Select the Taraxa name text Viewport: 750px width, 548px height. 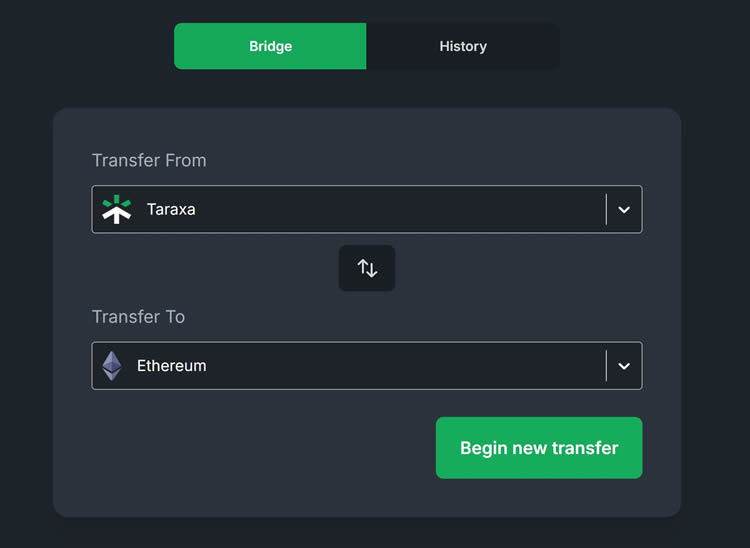point(171,210)
